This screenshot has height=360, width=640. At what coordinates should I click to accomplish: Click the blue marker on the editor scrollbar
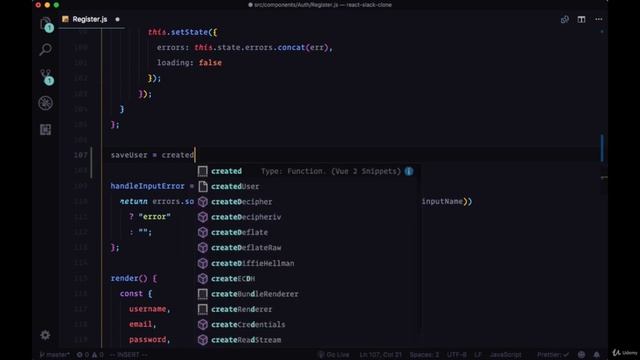pos(602,148)
